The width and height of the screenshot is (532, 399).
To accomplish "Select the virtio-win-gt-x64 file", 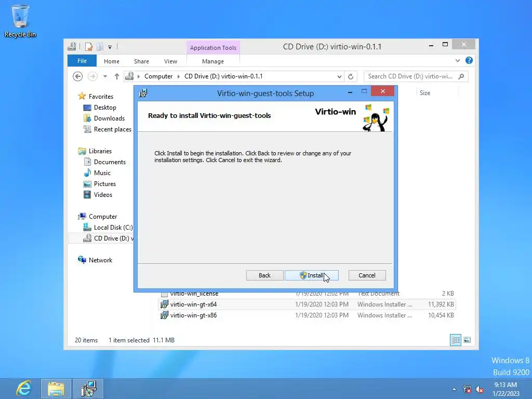I will point(193,304).
